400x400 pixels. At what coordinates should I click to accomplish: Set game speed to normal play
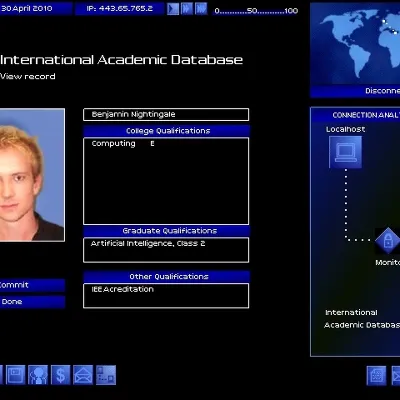tap(173, 9)
